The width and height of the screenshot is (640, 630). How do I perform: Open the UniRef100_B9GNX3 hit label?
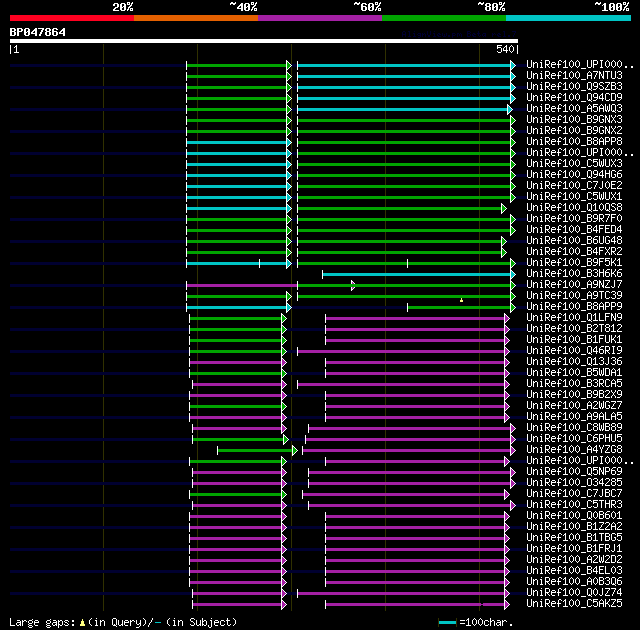point(574,120)
